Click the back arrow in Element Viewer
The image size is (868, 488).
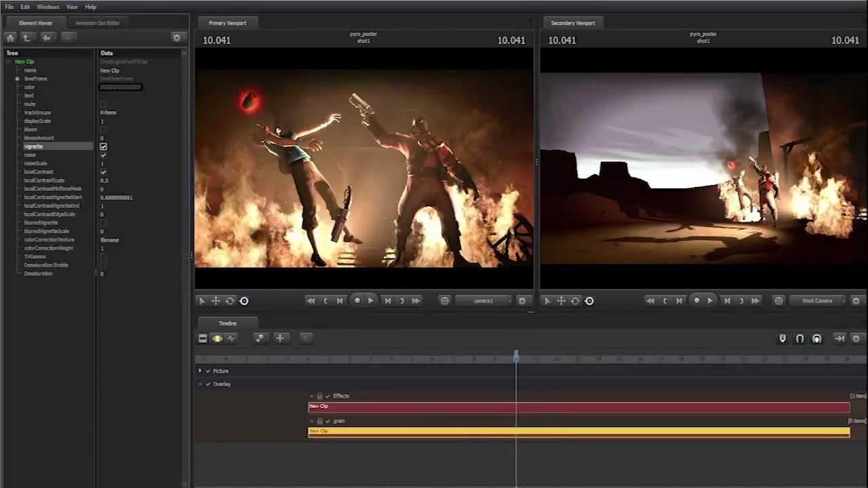47,38
